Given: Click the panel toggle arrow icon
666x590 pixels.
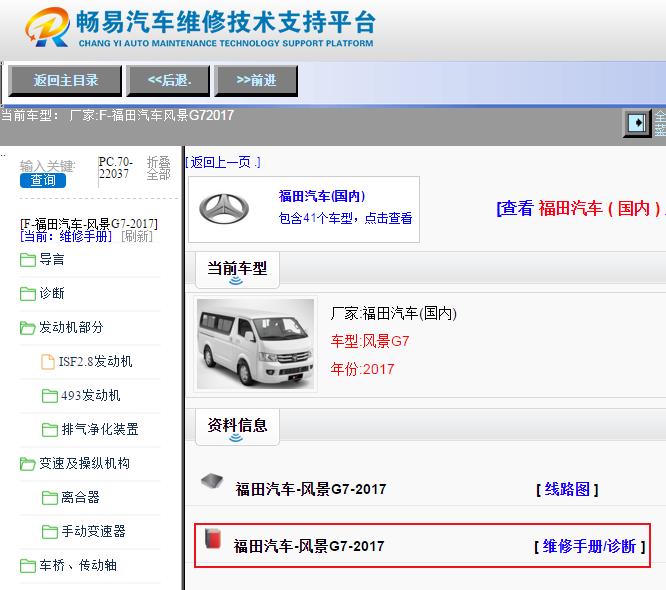Looking at the screenshot, I should (637, 123).
